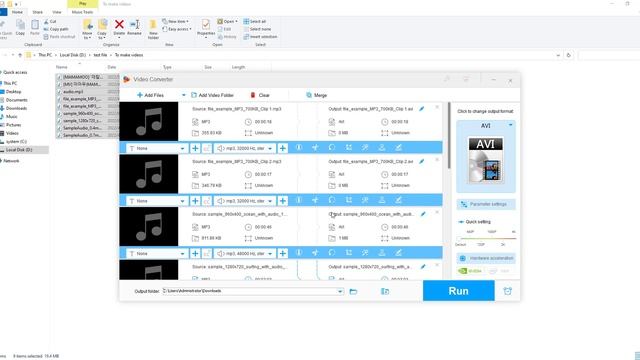This screenshot has width=640, height=360.
Task: Adjust the Quick setting resolution slider
Action: [486, 238]
